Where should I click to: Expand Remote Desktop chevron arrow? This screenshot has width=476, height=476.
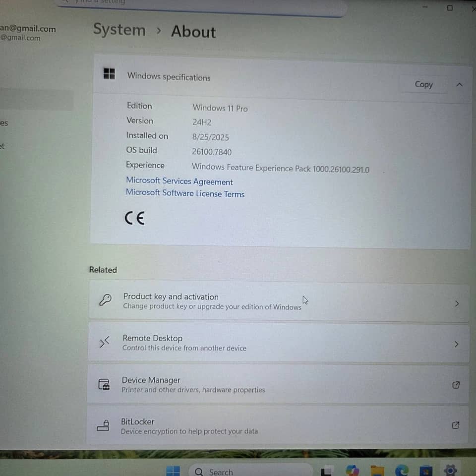[x=456, y=344]
